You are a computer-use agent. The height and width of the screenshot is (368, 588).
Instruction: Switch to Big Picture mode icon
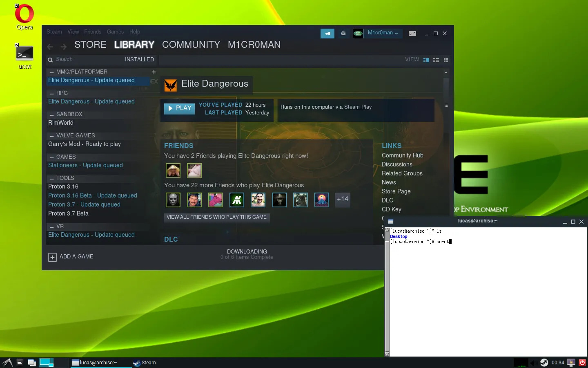pyautogui.click(x=412, y=34)
